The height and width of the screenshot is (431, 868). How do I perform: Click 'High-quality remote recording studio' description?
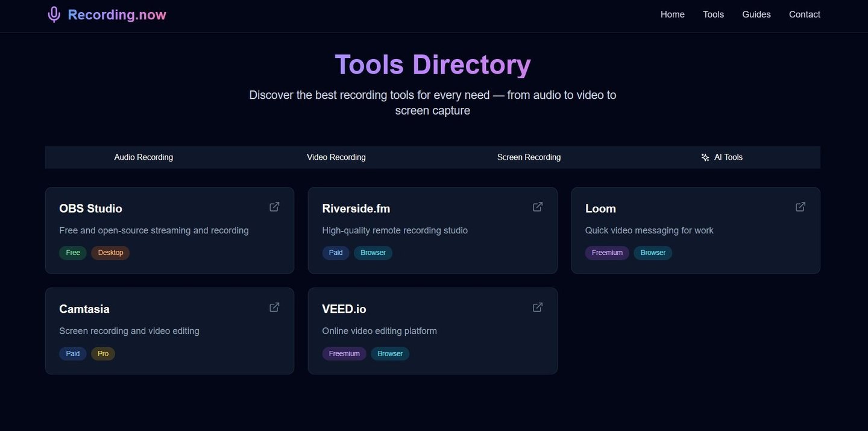click(x=395, y=230)
